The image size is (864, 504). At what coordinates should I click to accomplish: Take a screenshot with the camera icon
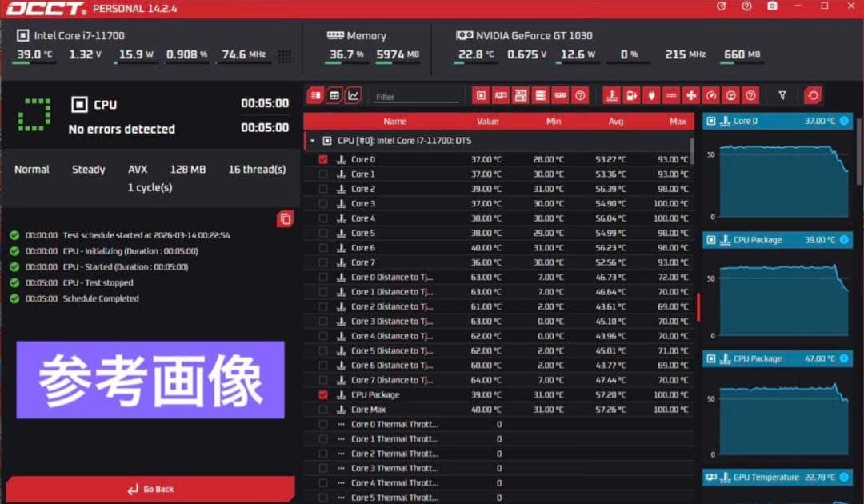(x=772, y=6)
